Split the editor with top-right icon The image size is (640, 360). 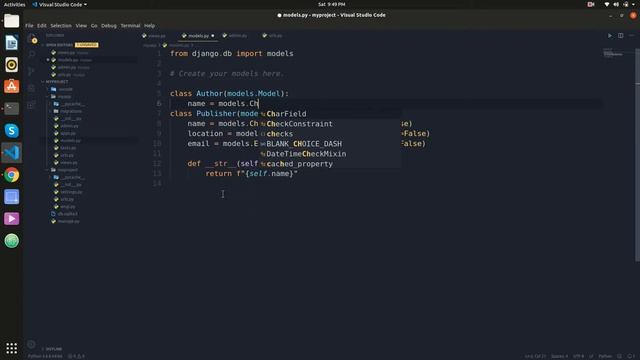pyautogui.click(x=620, y=36)
